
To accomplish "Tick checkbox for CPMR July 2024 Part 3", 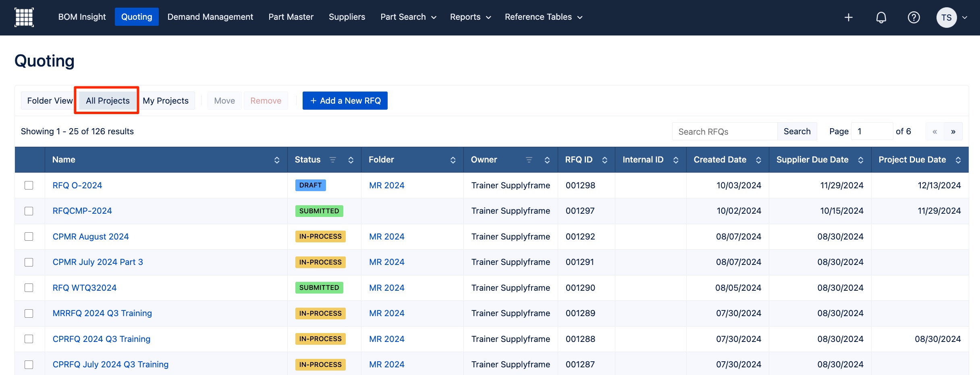I will point(29,262).
